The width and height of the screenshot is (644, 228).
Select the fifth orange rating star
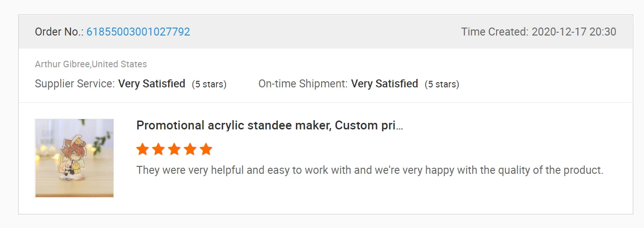point(206,150)
